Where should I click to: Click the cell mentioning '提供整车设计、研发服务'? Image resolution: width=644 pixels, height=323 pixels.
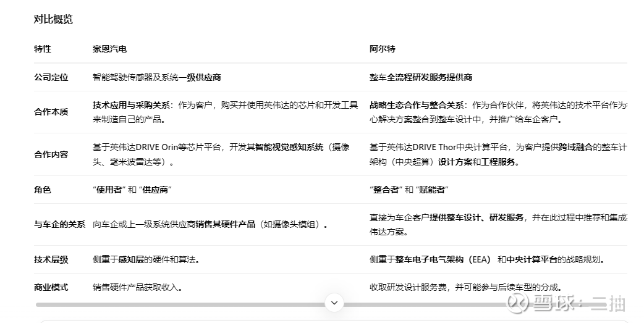(x=498, y=225)
